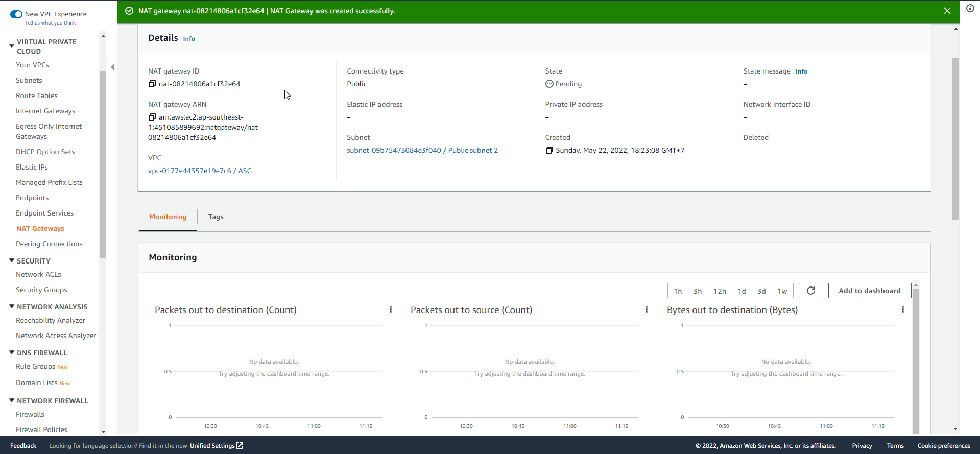Open Firewall Policies in sidebar

[x=41, y=429]
